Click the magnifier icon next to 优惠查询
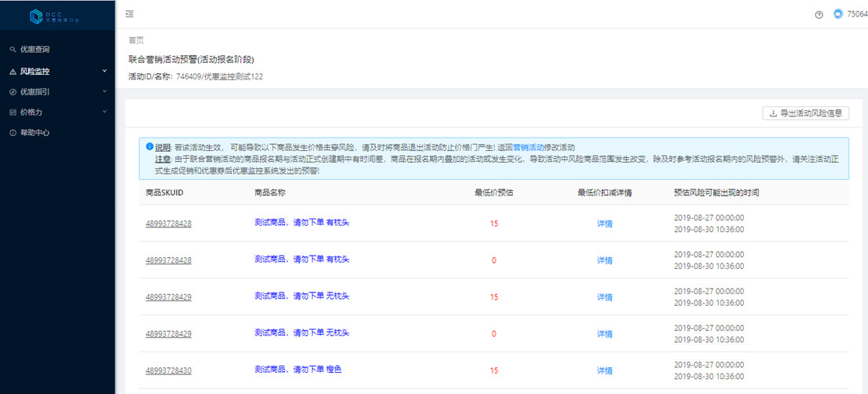This screenshot has height=394, width=868. [13, 50]
